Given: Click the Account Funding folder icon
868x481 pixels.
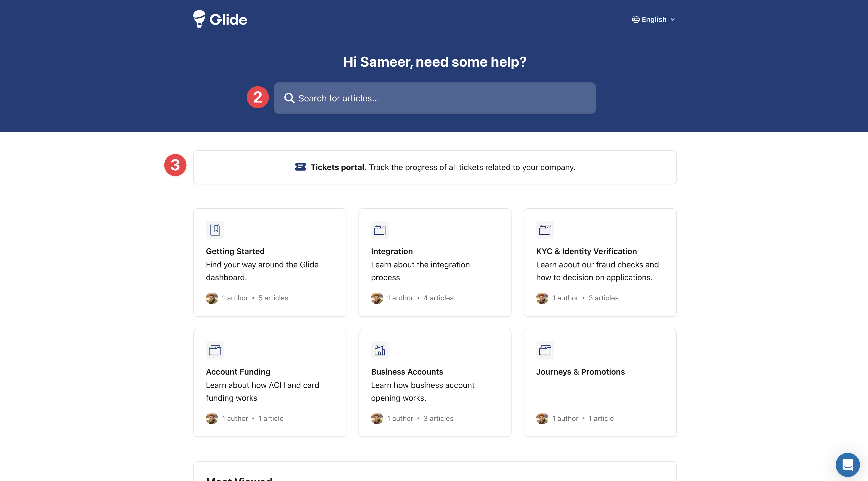Looking at the screenshot, I should [215, 350].
